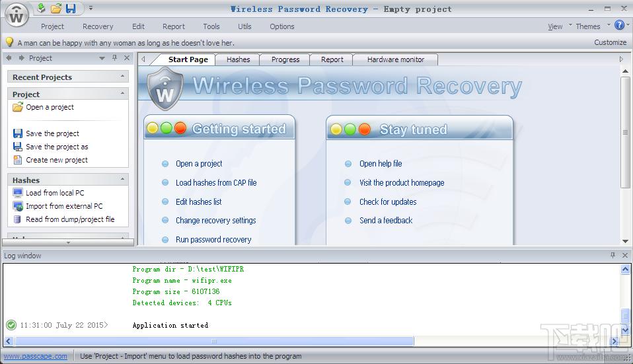Switch to the Report tab
The width and height of the screenshot is (633, 364).
coord(332,59)
